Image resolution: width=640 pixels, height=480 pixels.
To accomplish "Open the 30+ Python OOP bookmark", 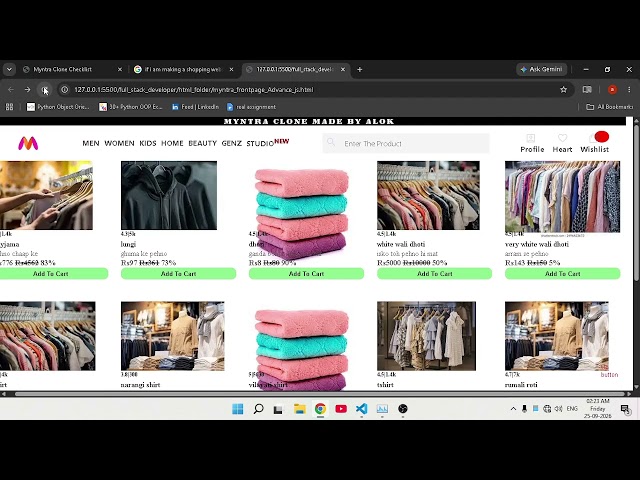I will [131, 107].
